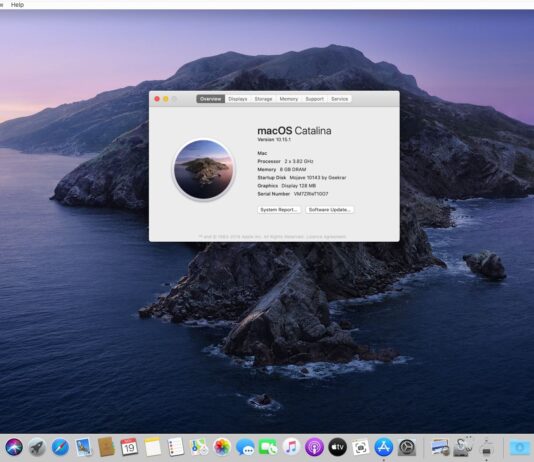Click the Graphics Display 128 MB line

[x=287, y=186]
